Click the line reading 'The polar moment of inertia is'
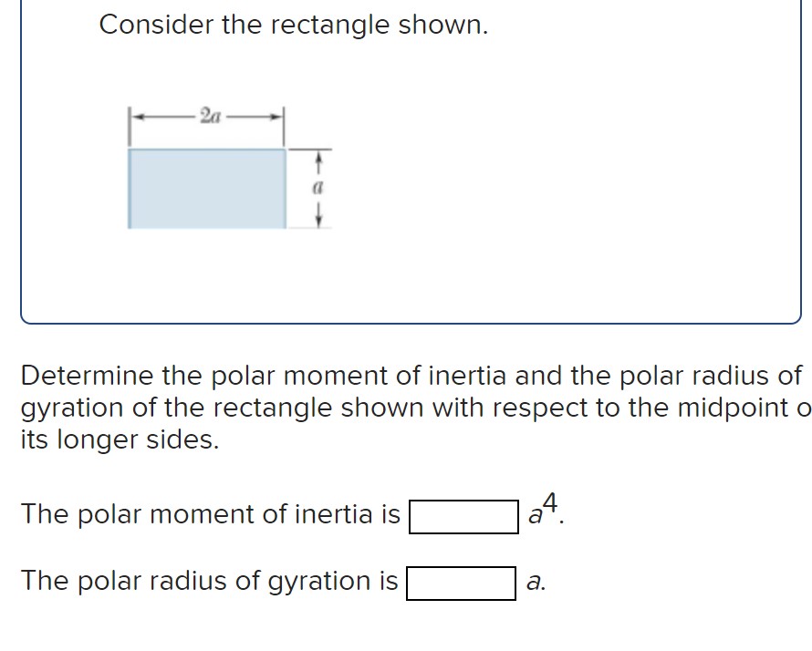 pyautogui.click(x=210, y=513)
